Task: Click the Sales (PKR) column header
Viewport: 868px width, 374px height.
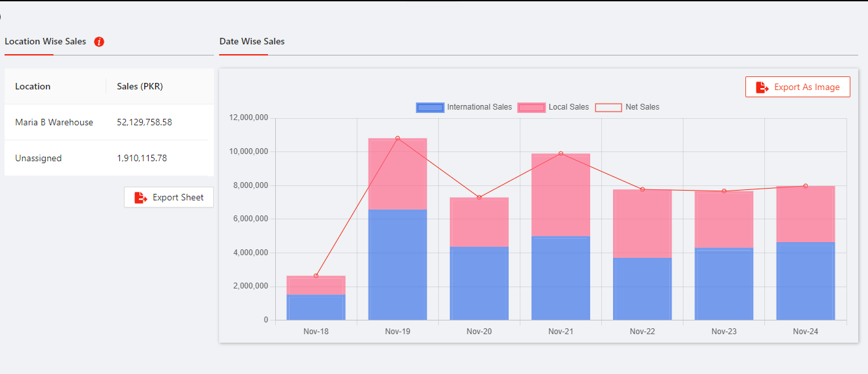Action: coord(140,86)
